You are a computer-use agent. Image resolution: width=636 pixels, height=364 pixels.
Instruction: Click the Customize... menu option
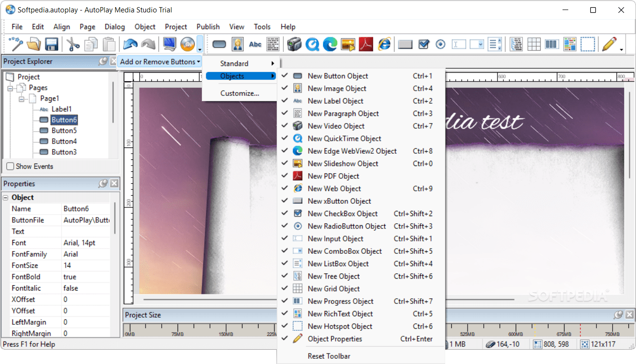click(x=240, y=94)
